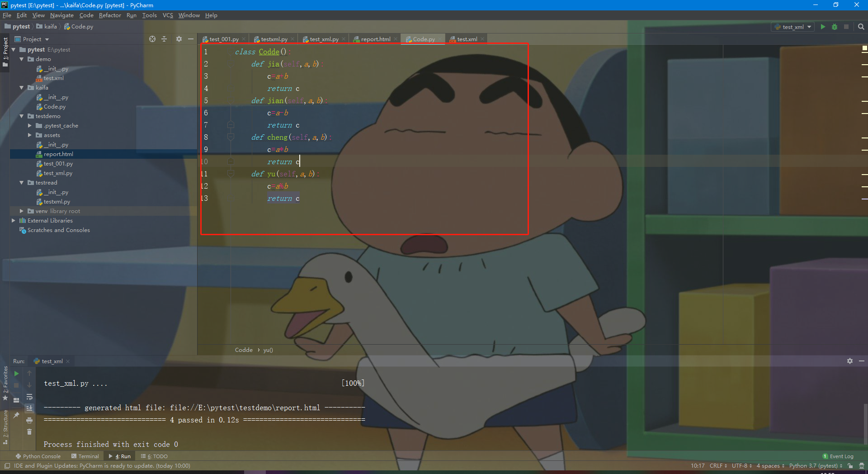Open the 6: TODO tool window
The height and width of the screenshot is (474, 868).
[154, 456]
